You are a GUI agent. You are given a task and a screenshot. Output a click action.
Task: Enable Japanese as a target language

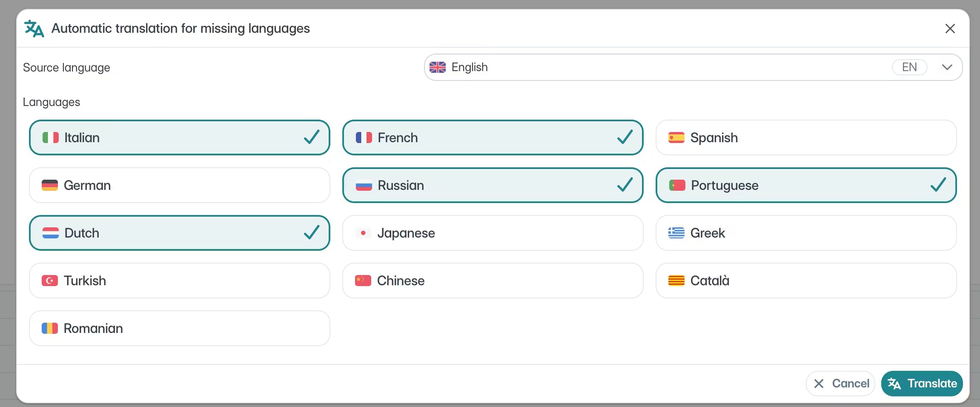(x=493, y=233)
